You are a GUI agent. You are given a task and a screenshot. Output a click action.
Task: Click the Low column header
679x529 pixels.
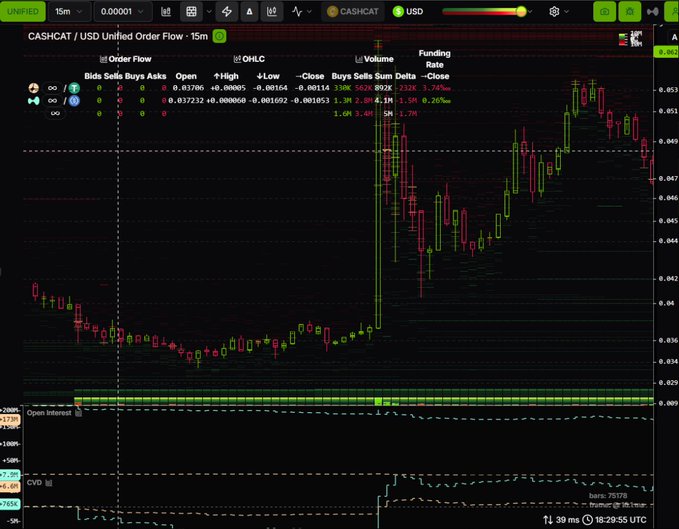pyautogui.click(x=268, y=76)
